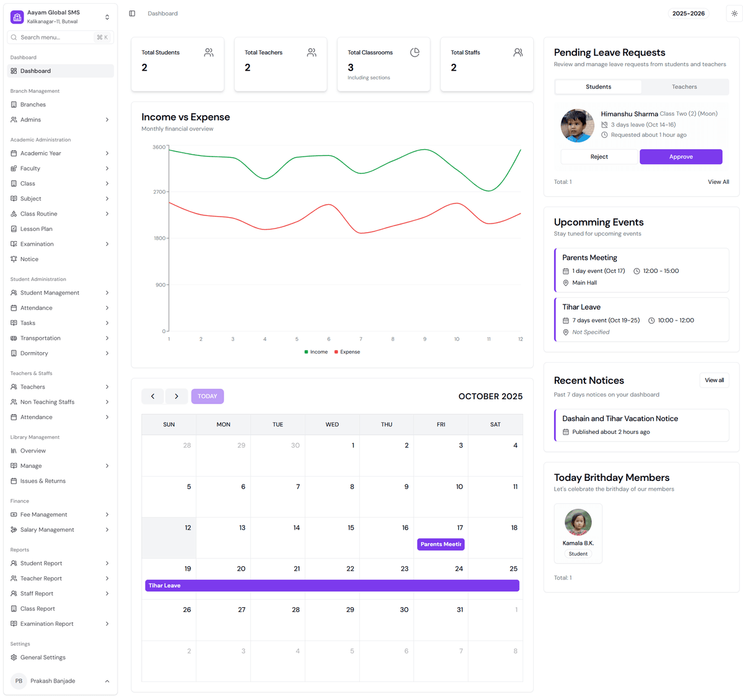
Task: Click the TODAY button on the calendar
Action: tap(207, 395)
